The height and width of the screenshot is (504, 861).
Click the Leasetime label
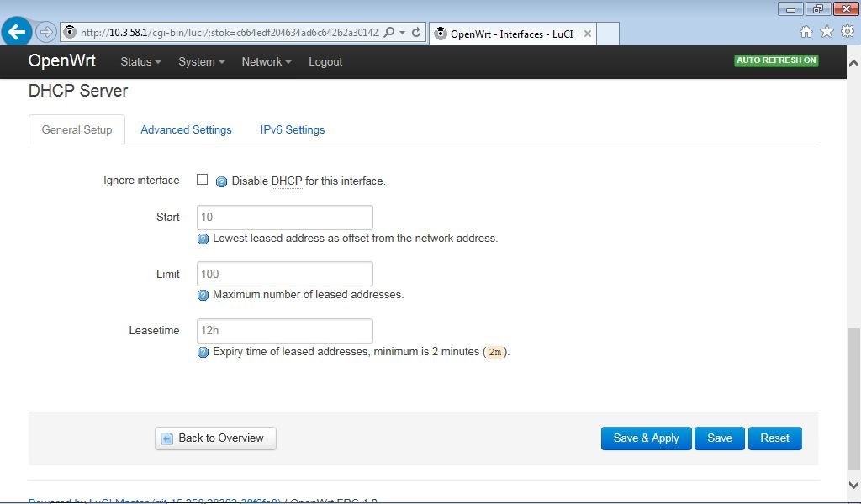154,331
